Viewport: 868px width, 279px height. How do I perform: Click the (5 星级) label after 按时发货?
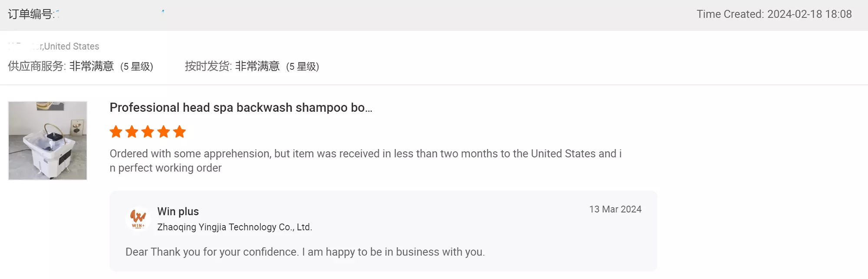coord(302,67)
